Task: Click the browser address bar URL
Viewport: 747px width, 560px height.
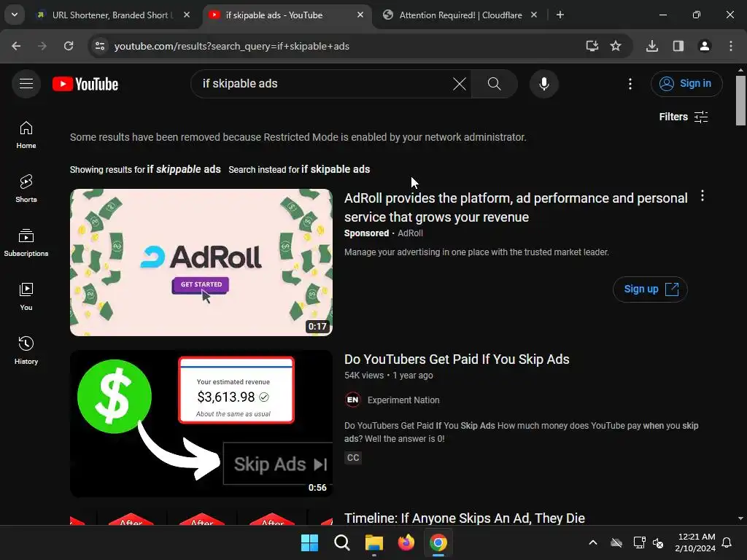Action: tap(231, 46)
